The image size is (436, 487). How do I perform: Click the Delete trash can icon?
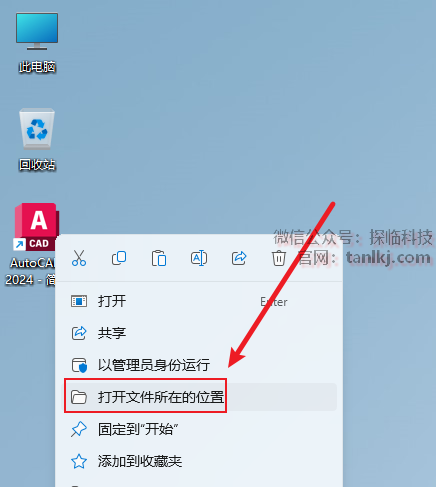(x=279, y=258)
